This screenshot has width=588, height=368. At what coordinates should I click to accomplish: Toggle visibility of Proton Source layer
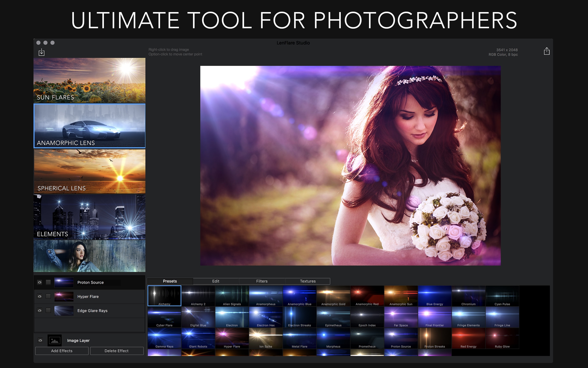[x=40, y=282]
